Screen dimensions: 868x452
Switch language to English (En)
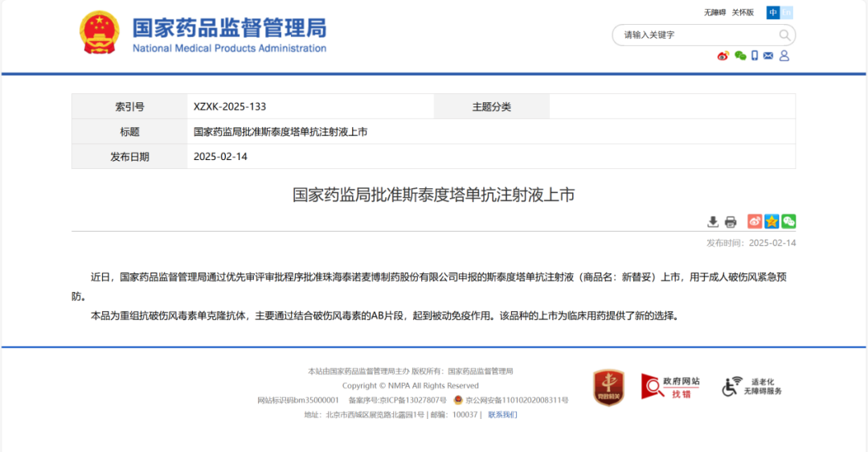[x=788, y=12]
